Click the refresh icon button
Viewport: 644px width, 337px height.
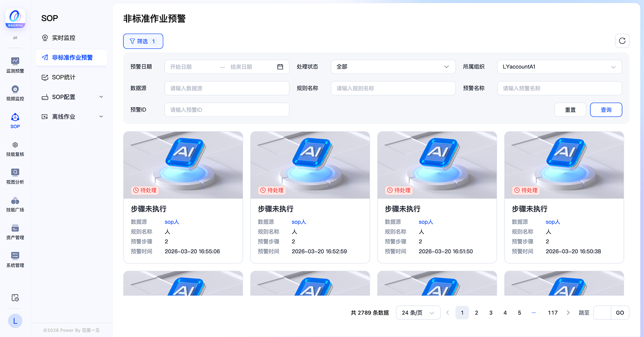point(622,41)
